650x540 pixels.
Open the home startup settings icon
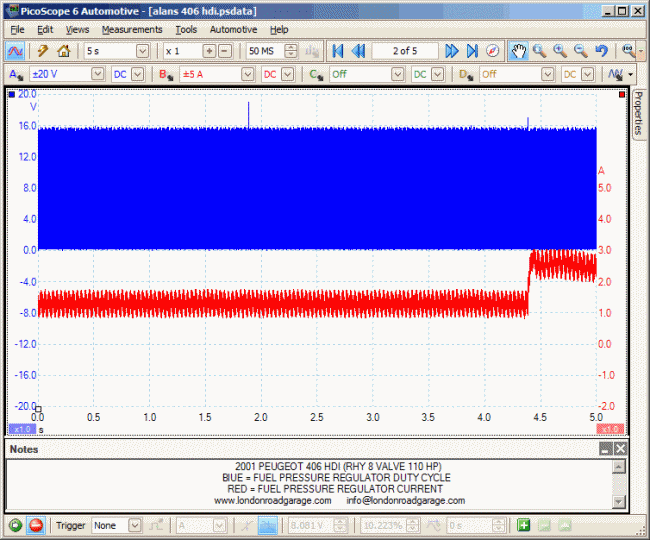64,51
